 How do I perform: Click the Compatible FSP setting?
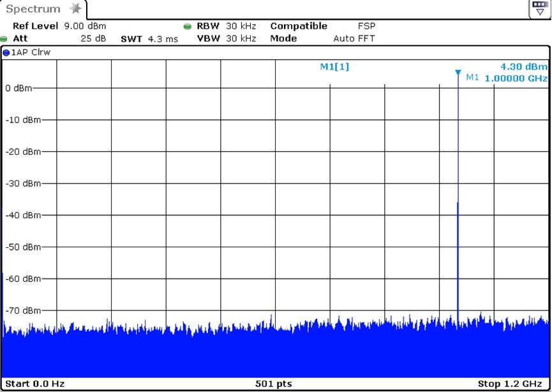coord(366,26)
